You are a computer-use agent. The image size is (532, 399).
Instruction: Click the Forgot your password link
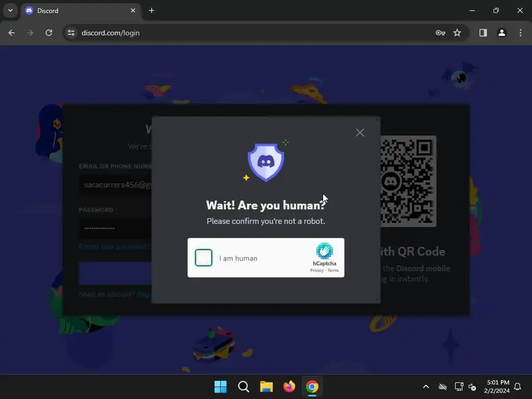[x=115, y=246]
